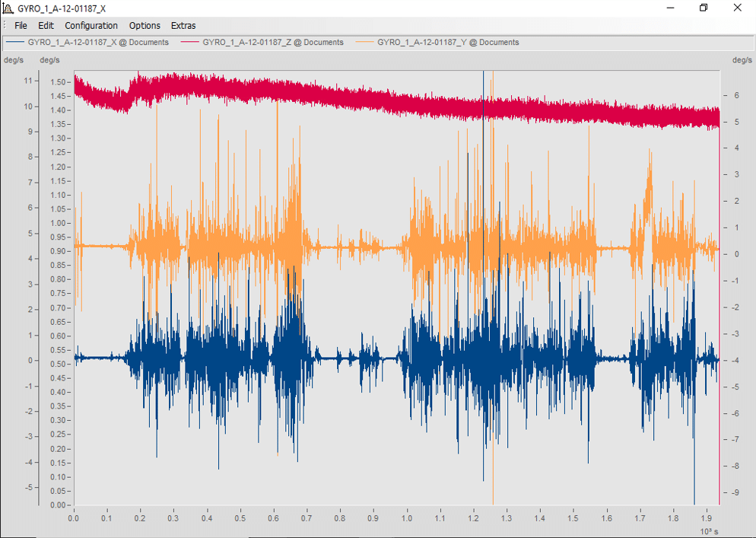Close the GYRO_1_A-12-01187_X window

pyautogui.click(x=738, y=8)
